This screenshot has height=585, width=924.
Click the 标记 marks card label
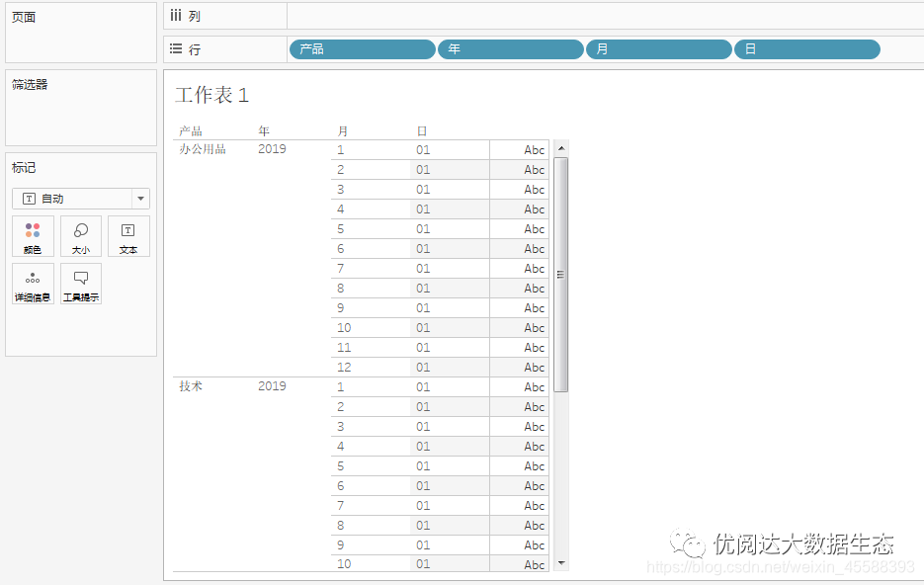click(x=24, y=168)
